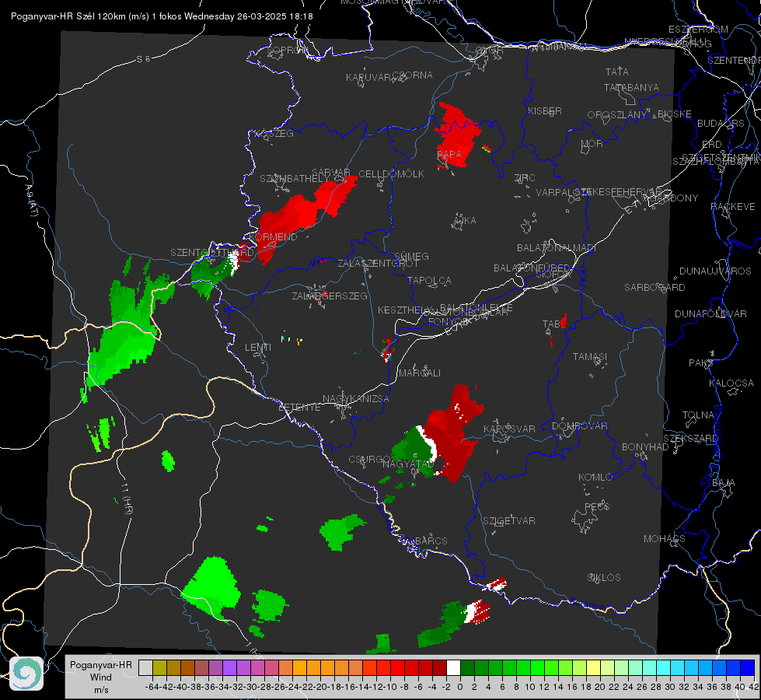Click the SOPRON city label
Viewport: 761px width, 700px height.
coord(287,50)
